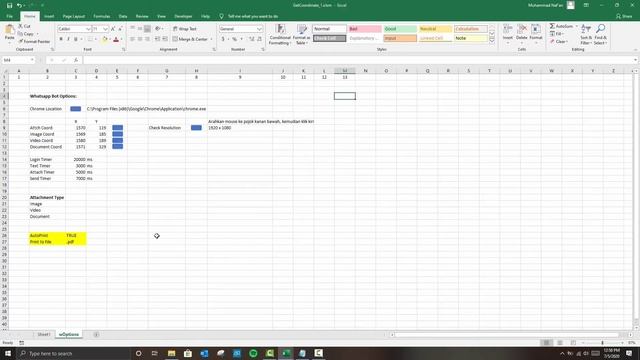Screen dimensions: 640x360
Task: Open the File tab
Action: pos(9,16)
